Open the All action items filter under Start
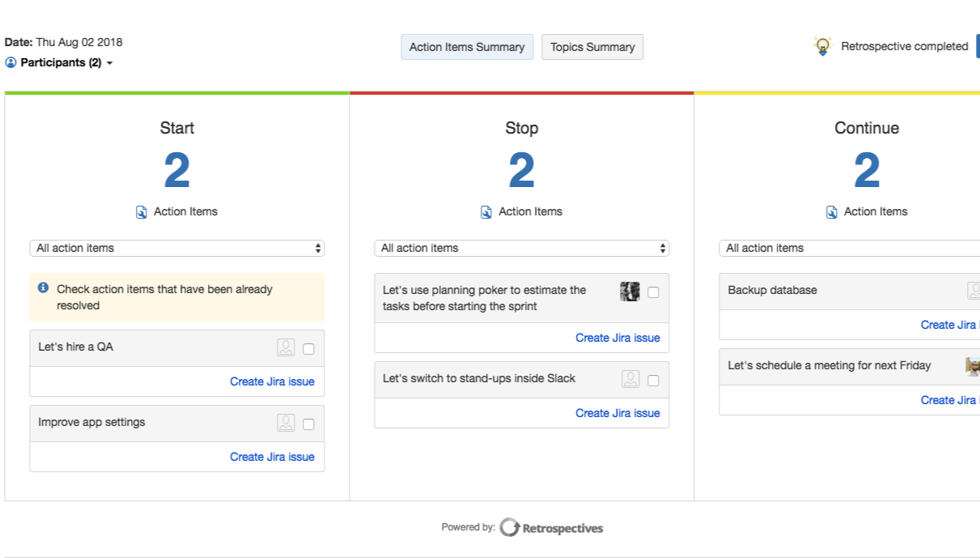This screenshot has width=980, height=558. tap(176, 248)
